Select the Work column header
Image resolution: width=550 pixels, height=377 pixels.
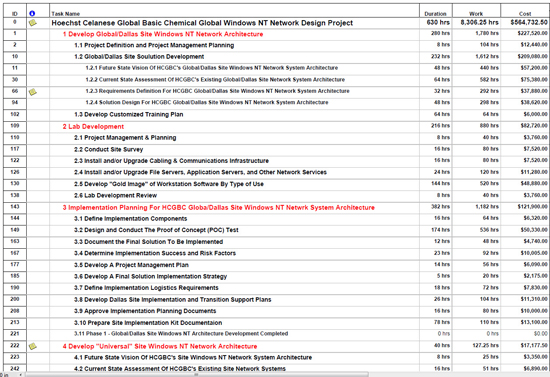point(476,14)
